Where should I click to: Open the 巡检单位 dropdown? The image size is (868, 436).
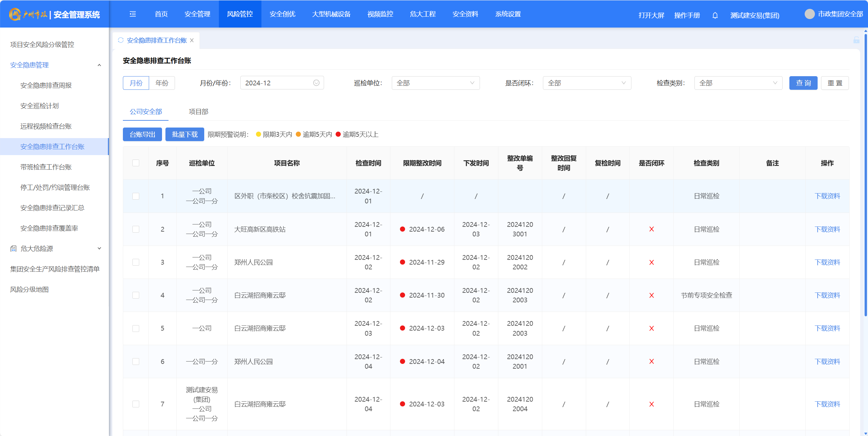click(x=435, y=83)
